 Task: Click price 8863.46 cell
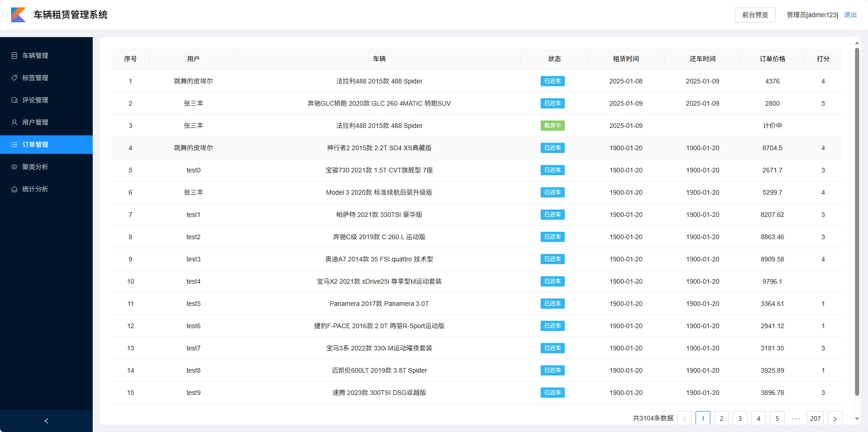(772, 237)
